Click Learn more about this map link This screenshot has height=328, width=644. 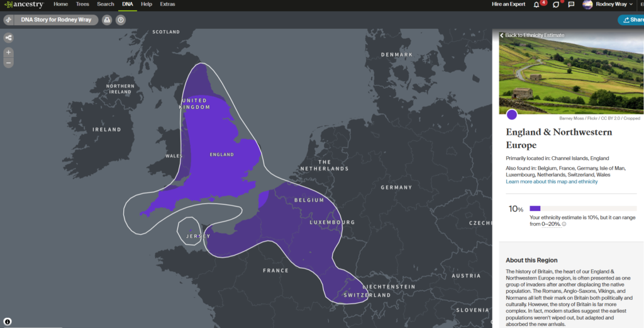click(x=552, y=182)
